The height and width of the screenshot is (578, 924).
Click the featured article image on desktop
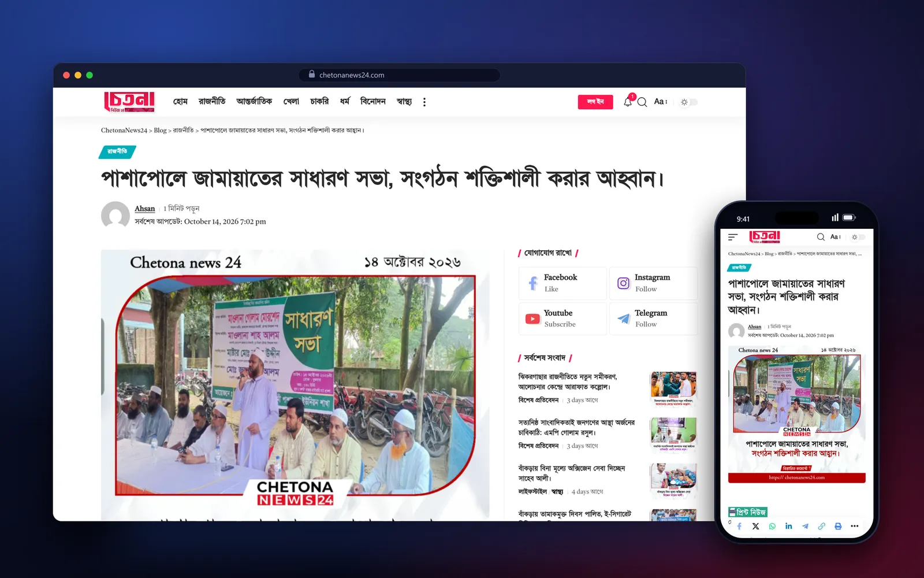coord(295,385)
